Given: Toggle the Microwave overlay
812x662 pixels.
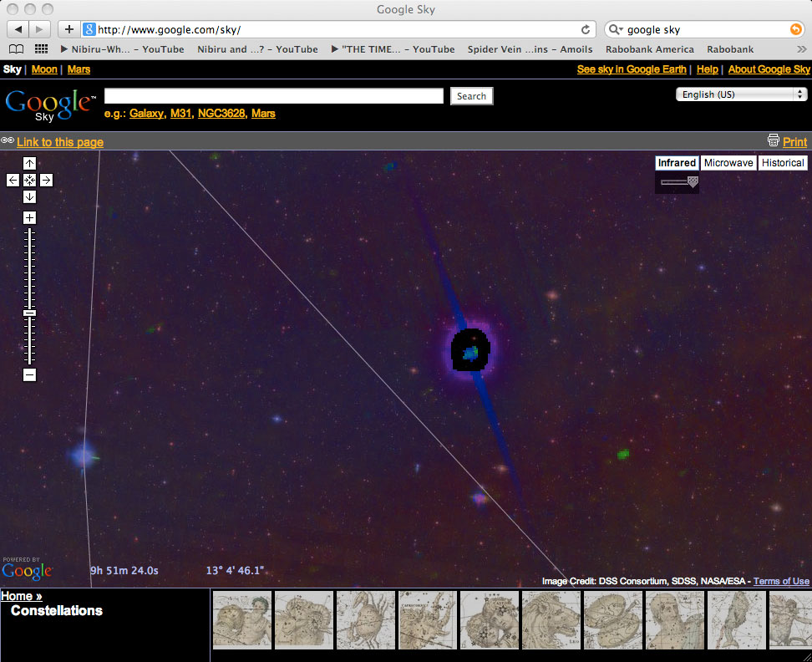Looking at the screenshot, I should [728, 163].
